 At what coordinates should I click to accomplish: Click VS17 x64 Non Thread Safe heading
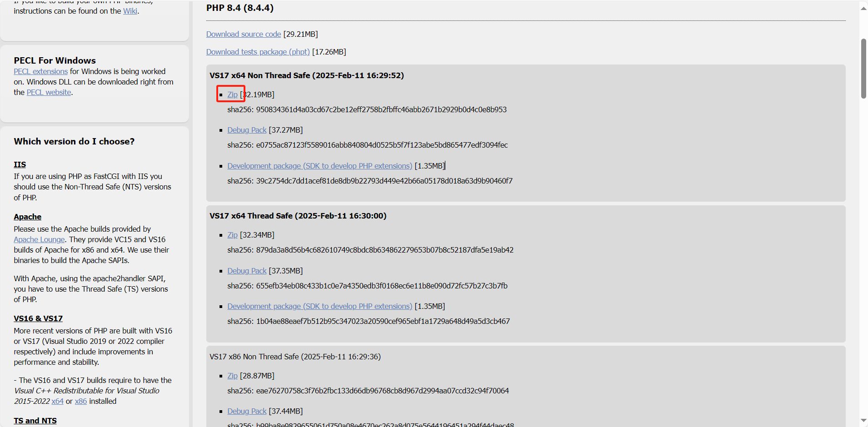coord(307,75)
